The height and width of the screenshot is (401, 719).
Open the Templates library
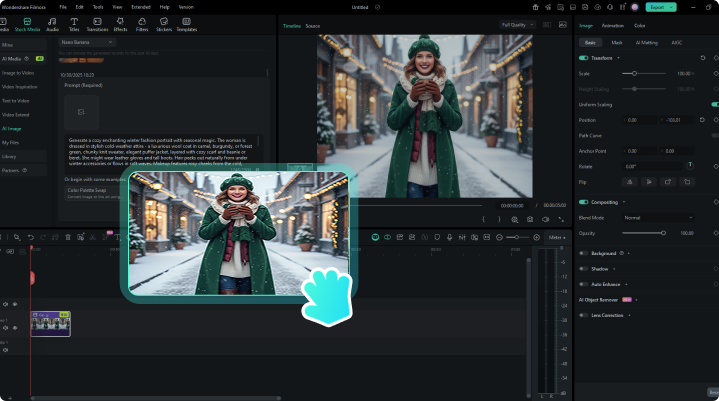(x=187, y=25)
